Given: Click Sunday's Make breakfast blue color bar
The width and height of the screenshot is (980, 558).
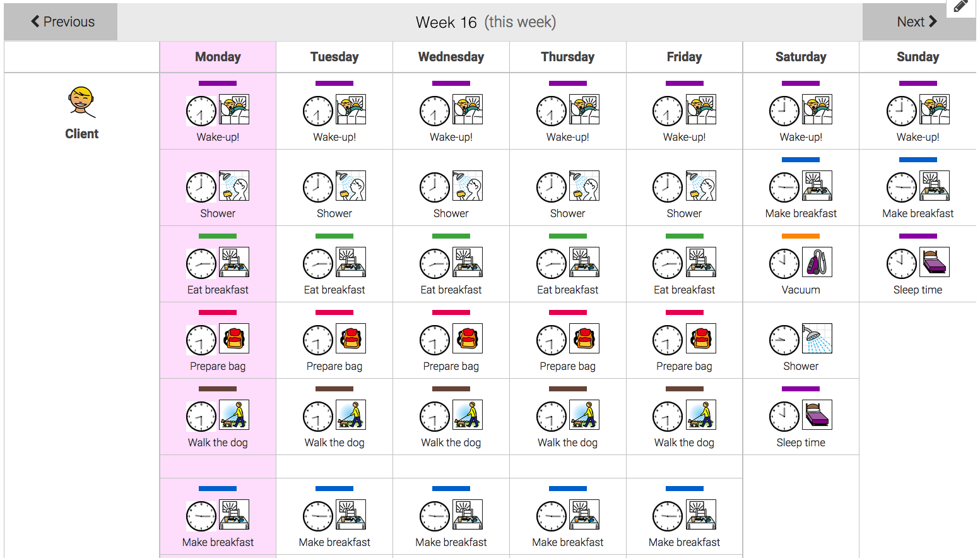Looking at the screenshot, I should [x=918, y=160].
